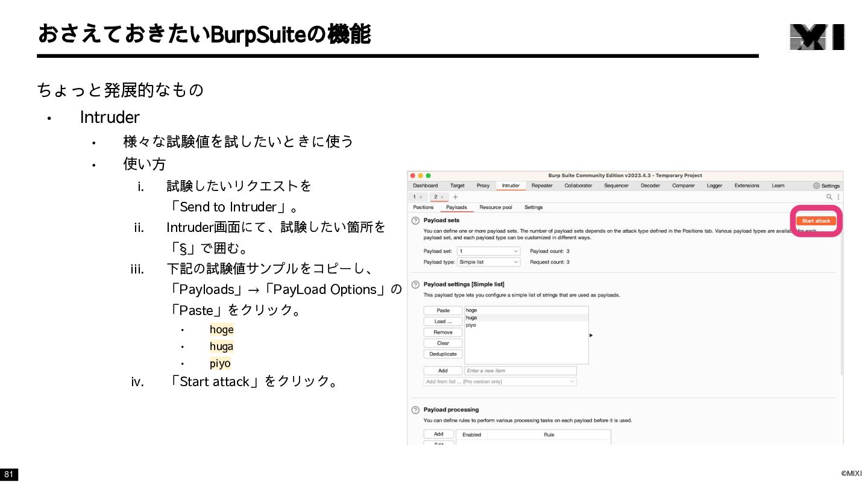Click the Payload processing help question-mark icon
The image size is (868, 488).
[415, 410]
